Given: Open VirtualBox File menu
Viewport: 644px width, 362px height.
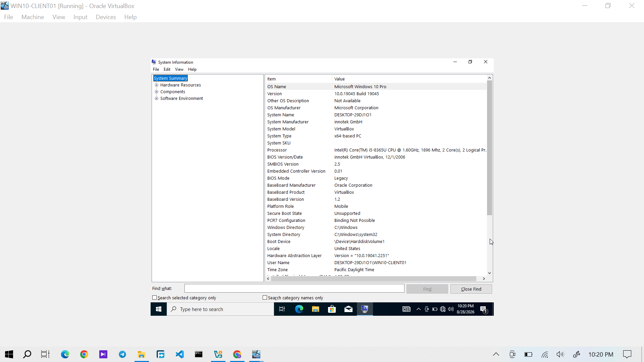Looking at the screenshot, I should [8, 17].
